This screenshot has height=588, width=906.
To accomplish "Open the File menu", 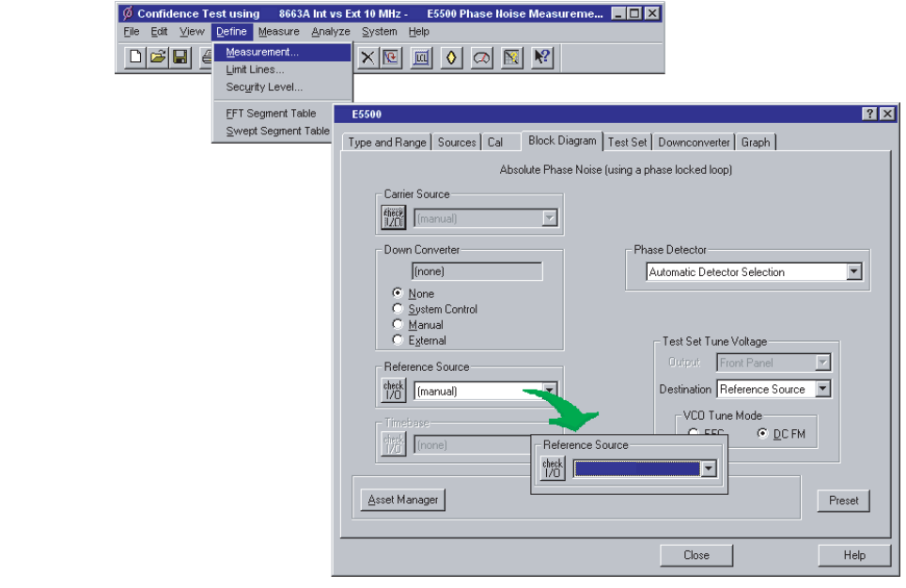I will coord(132,31).
